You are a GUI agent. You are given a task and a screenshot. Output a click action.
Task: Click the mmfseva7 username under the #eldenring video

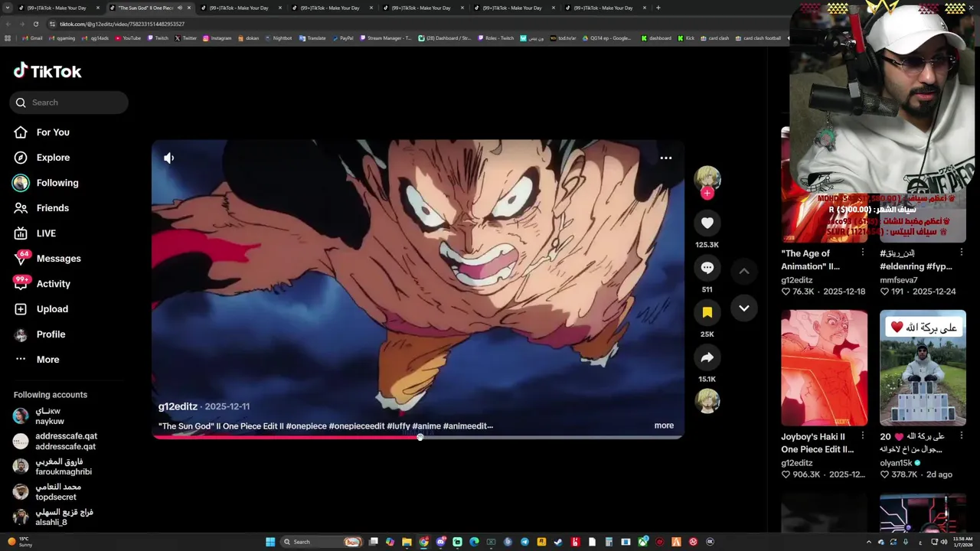[x=899, y=280]
